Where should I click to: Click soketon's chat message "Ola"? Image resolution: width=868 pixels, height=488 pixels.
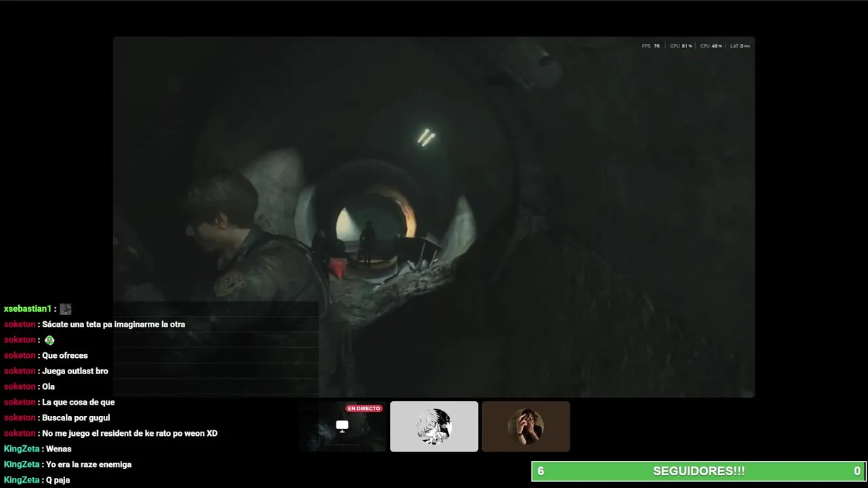tap(48, 387)
